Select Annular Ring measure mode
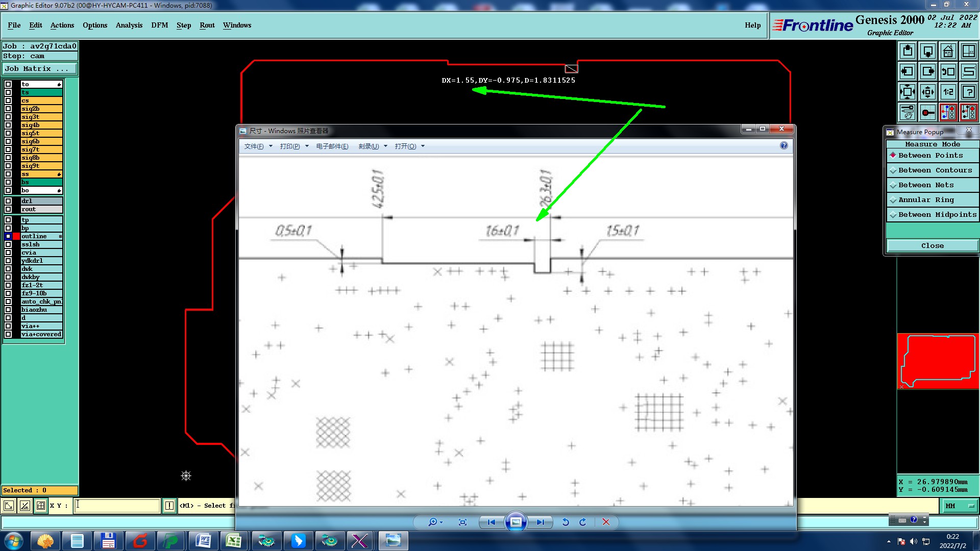The width and height of the screenshot is (980, 551). pyautogui.click(x=925, y=200)
